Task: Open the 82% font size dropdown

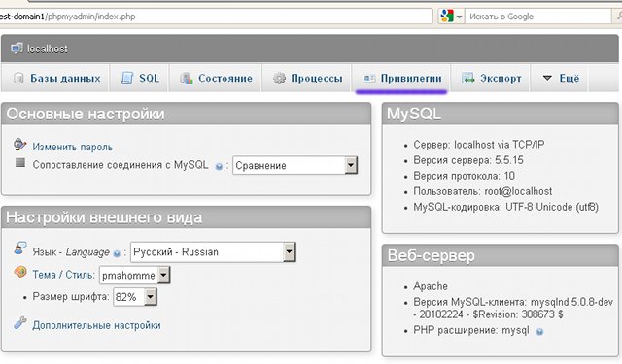Action: 135,297
